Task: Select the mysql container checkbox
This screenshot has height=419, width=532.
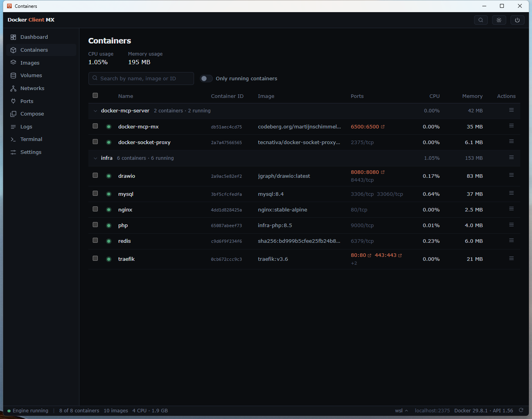Action: point(95,193)
